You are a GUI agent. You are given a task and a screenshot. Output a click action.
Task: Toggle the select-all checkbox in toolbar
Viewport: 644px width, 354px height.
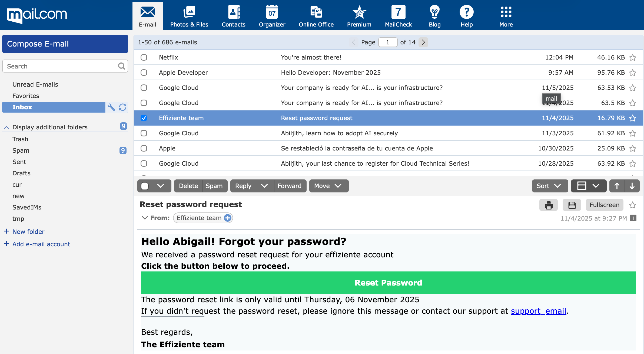click(145, 186)
